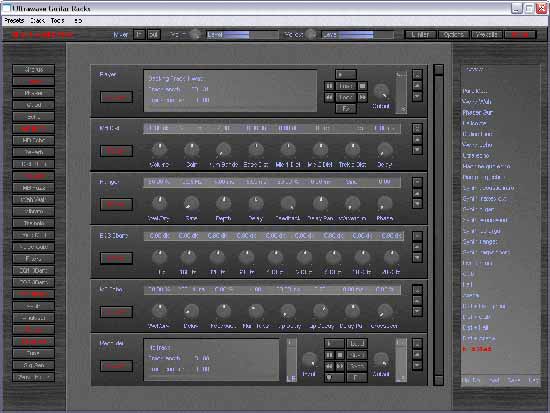This screenshot has height=413, width=550.
Task: Toggle power button of the EQ 9 Band module
Action: pyautogui.click(x=116, y=258)
